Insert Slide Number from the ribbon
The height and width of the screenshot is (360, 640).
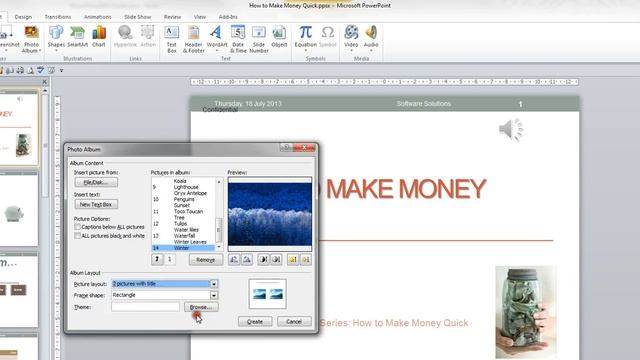pos(259,39)
